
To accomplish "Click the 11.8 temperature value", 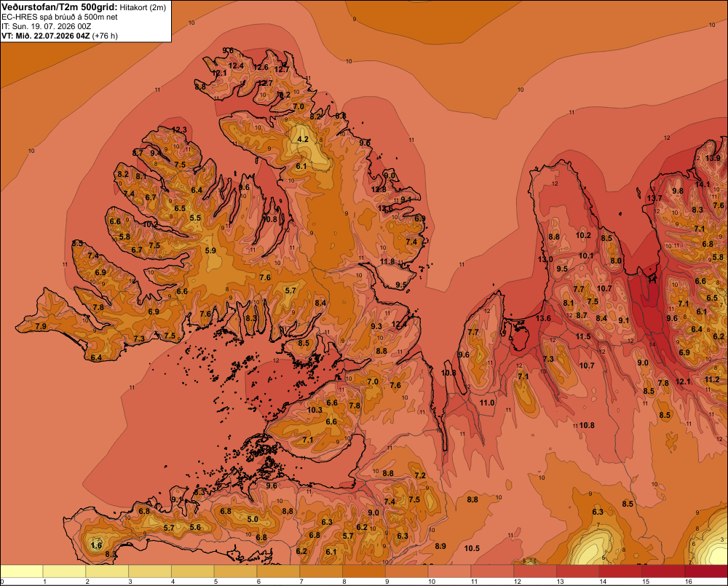I will 387,261.
